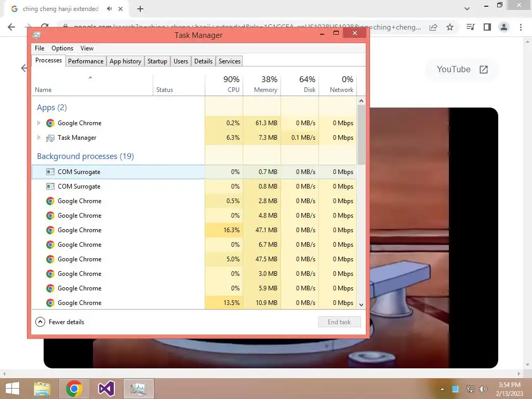Viewport: 532px width, 399px height.
Task: Click the Chrome icon on the 16.3% CPU row
Action: [50, 230]
